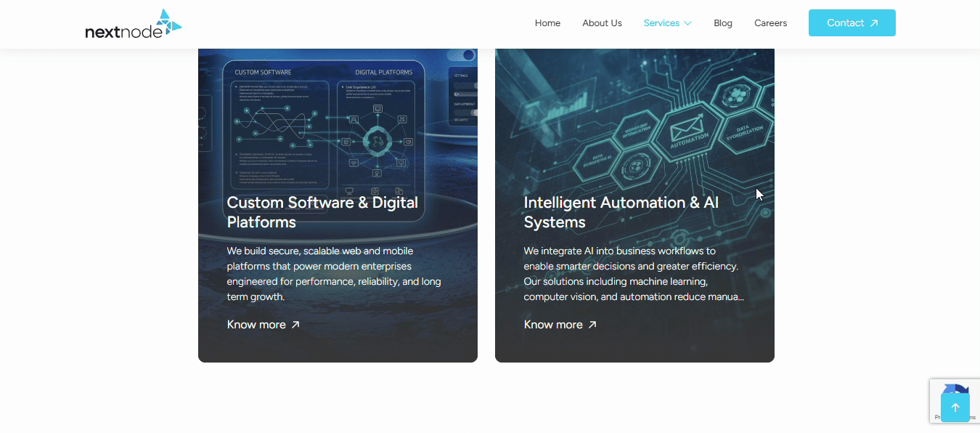Expand the Services dropdown chevron

point(687,23)
